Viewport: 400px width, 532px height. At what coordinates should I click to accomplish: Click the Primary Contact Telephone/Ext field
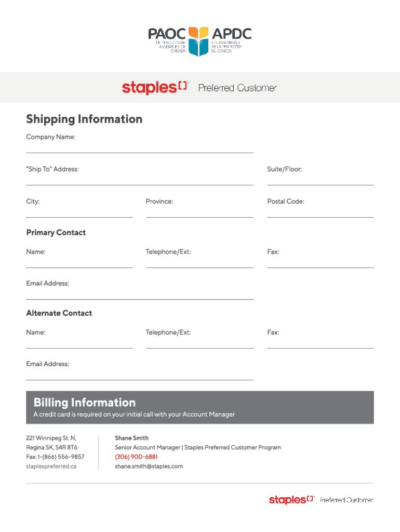pyautogui.click(x=199, y=262)
